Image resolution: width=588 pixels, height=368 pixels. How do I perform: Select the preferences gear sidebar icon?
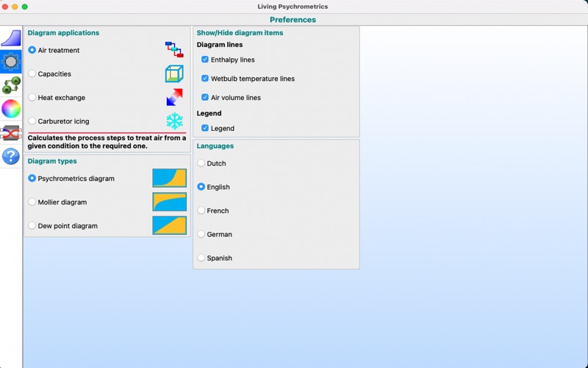pos(11,62)
